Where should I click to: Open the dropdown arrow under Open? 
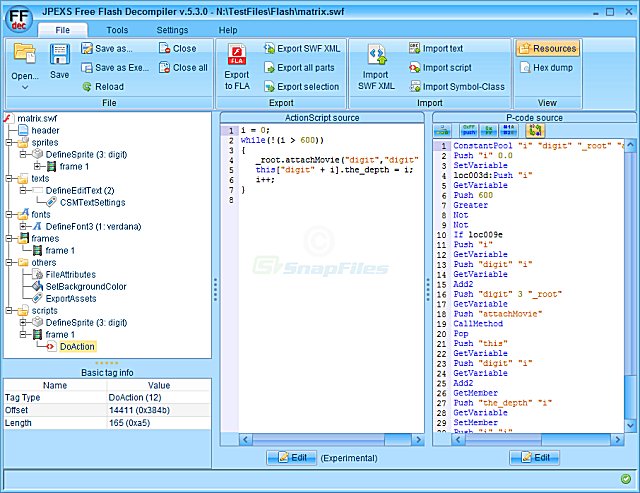pyautogui.click(x=25, y=87)
